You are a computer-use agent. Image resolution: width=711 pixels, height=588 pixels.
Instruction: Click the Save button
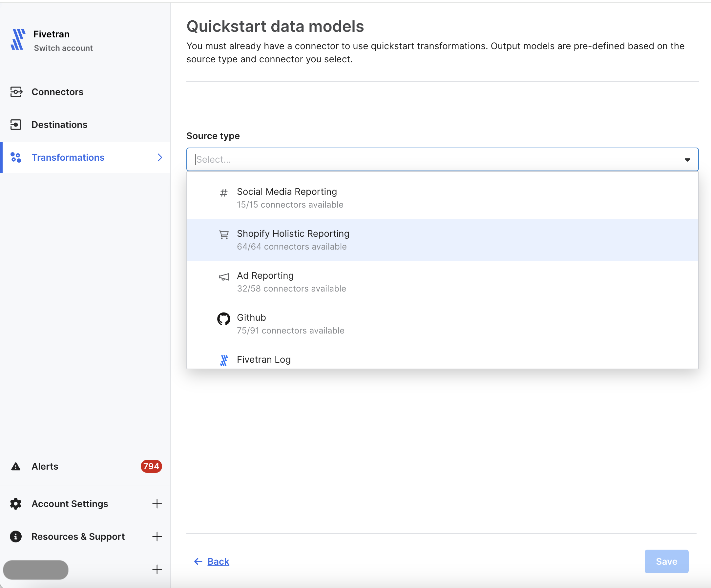pyautogui.click(x=666, y=562)
